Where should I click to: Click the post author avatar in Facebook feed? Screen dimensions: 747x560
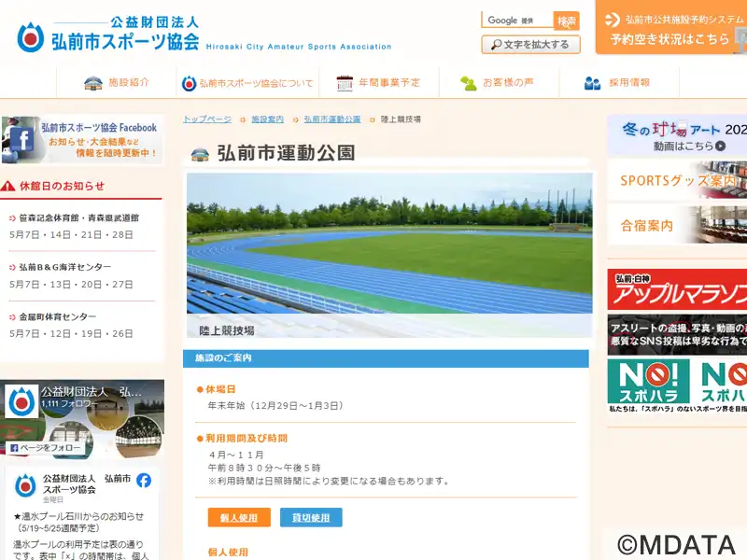(x=25, y=485)
